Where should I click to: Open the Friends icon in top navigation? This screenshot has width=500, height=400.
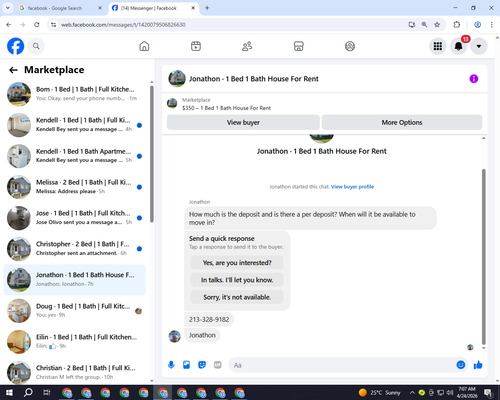(247, 46)
